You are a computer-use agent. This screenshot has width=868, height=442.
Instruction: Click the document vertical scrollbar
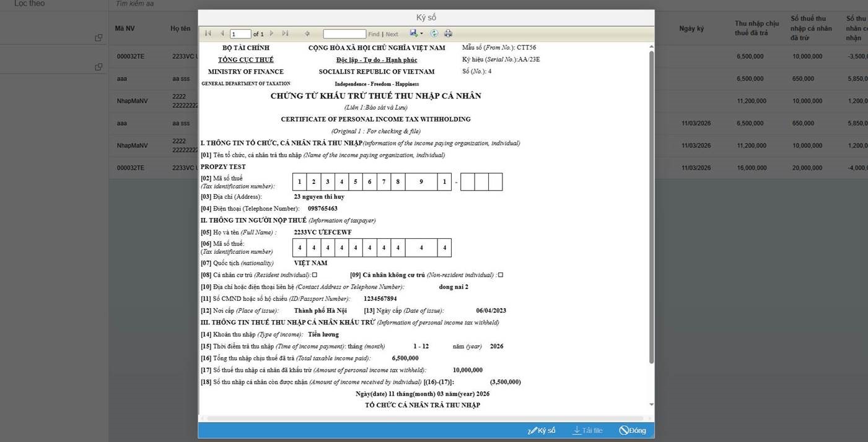point(651,204)
